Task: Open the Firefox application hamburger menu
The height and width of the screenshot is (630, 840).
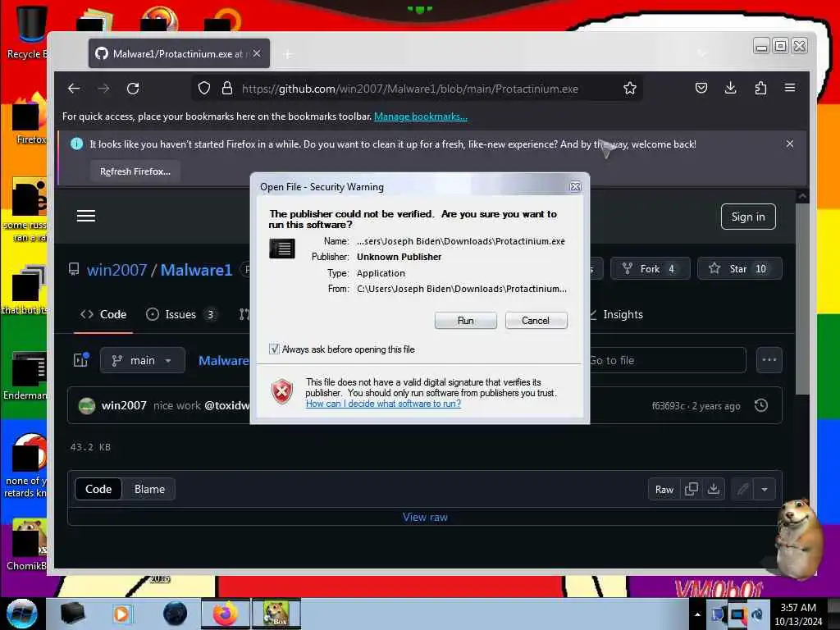Action: click(x=790, y=88)
